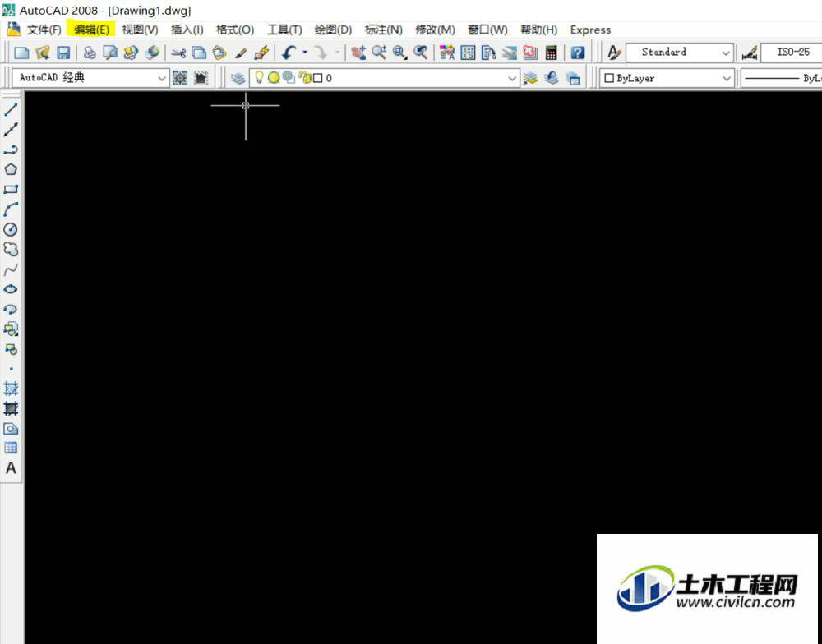Open the QuickCalc calculator
This screenshot has width=822, height=644.
tap(551, 53)
